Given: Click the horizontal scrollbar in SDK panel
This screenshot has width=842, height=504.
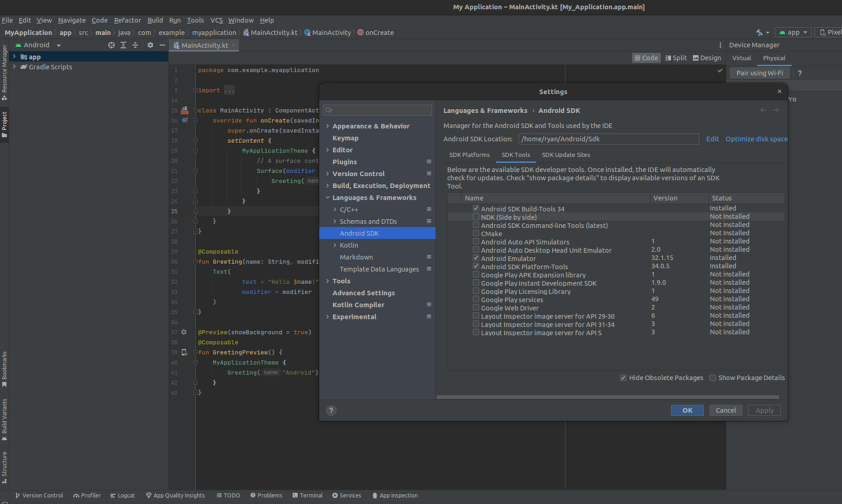Looking at the screenshot, I should (x=607, y=397).
